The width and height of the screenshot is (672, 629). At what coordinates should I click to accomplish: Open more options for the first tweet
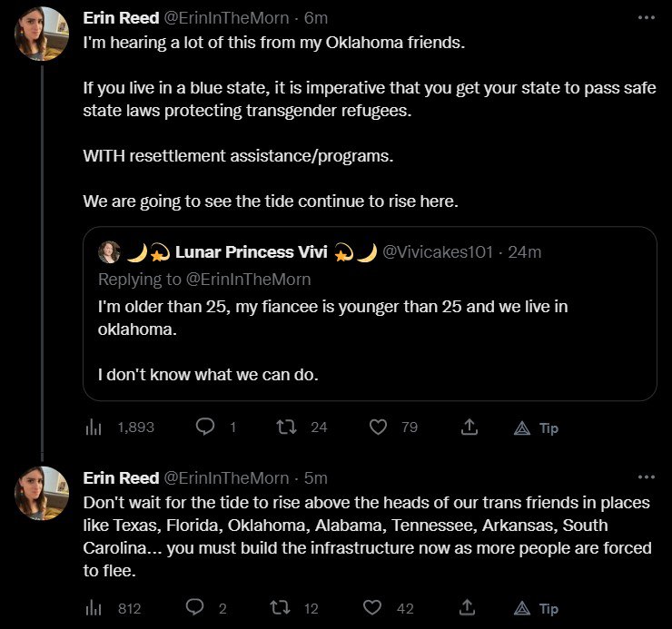(646, 17)
